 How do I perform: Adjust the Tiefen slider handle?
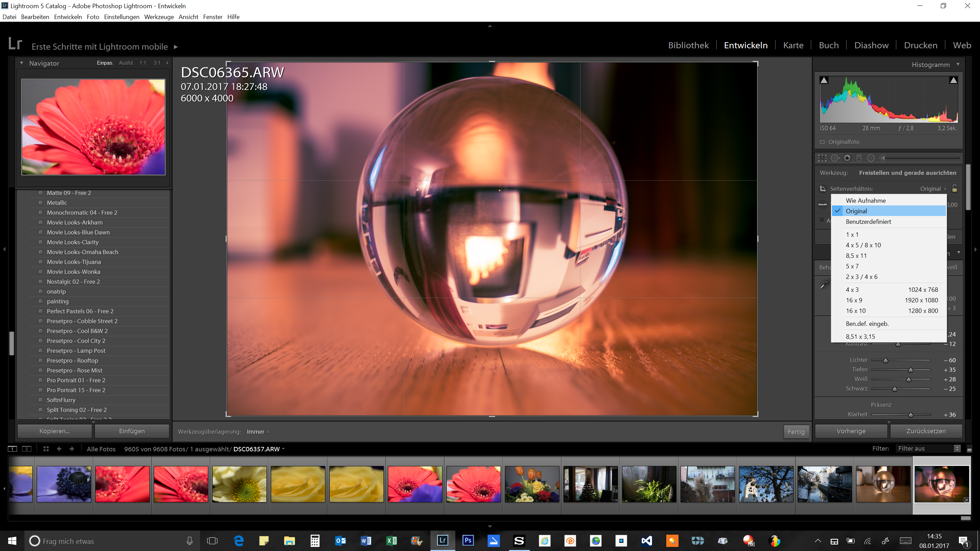[x=910, y=370]
